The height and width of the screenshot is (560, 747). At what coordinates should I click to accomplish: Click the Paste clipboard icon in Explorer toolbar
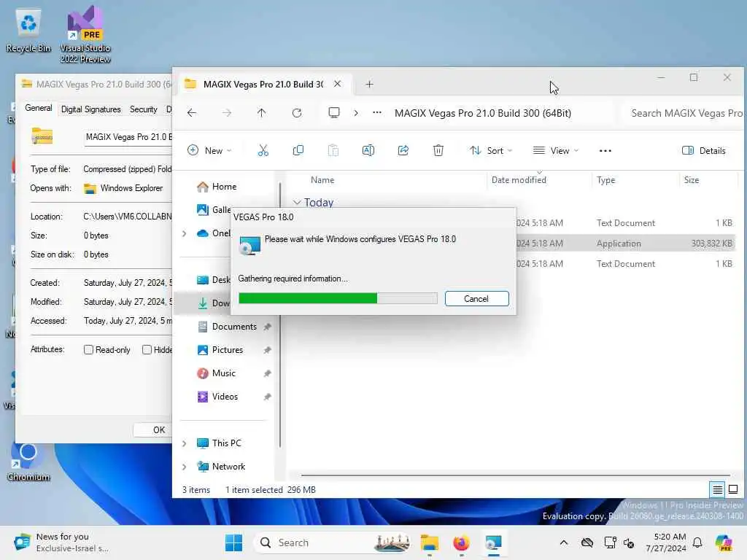click(x=333, y=150)
